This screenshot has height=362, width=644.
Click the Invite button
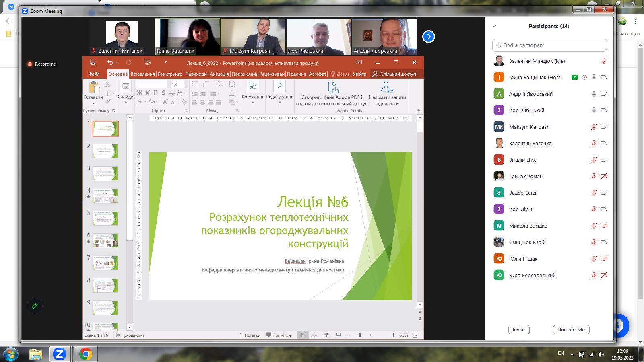518,329
